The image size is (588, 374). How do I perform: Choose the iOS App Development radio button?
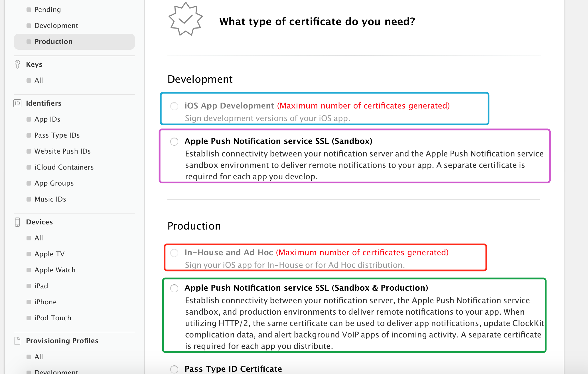[x=174, y=106]
